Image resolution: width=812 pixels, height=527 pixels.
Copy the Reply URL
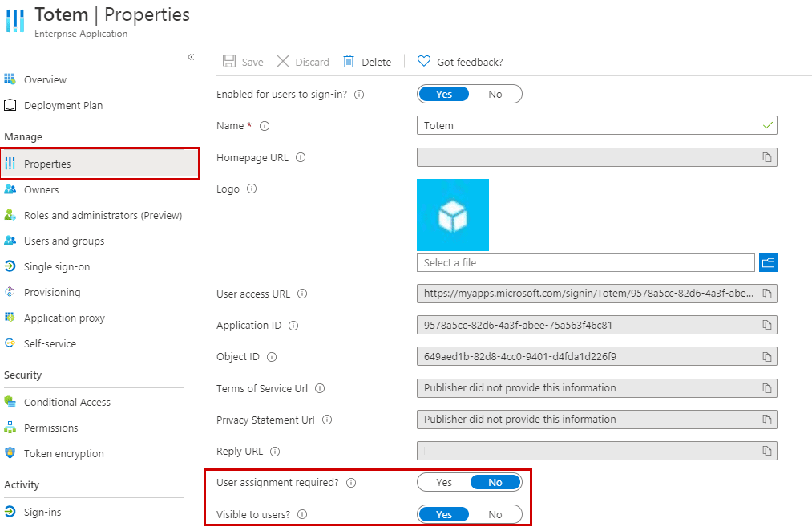point(767,451)
